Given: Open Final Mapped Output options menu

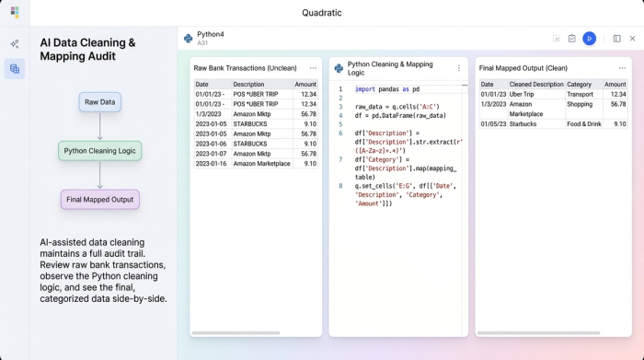Looking at the screenshot, I should [622, 68].
